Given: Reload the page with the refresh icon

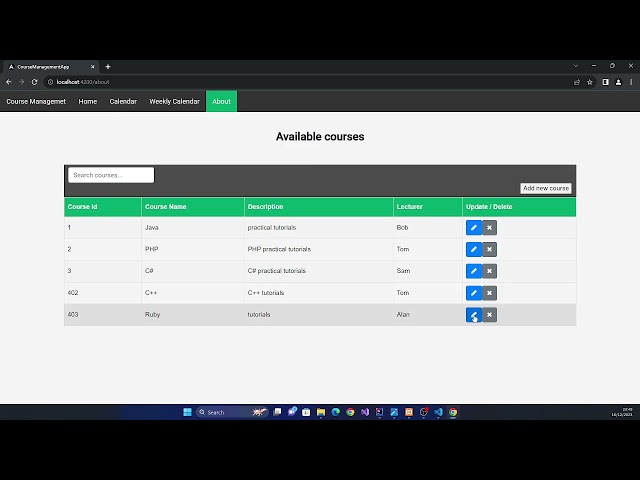Looking at the screenshot, I should (35, 82).
